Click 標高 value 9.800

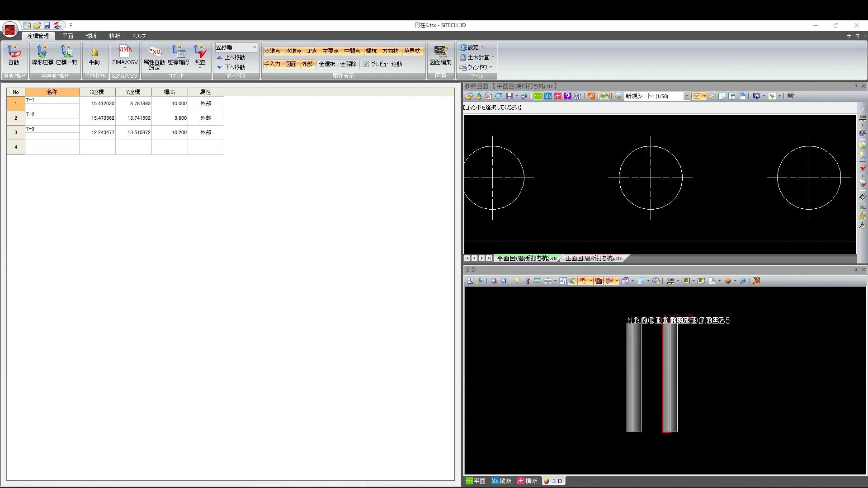[x=170, y=118]
